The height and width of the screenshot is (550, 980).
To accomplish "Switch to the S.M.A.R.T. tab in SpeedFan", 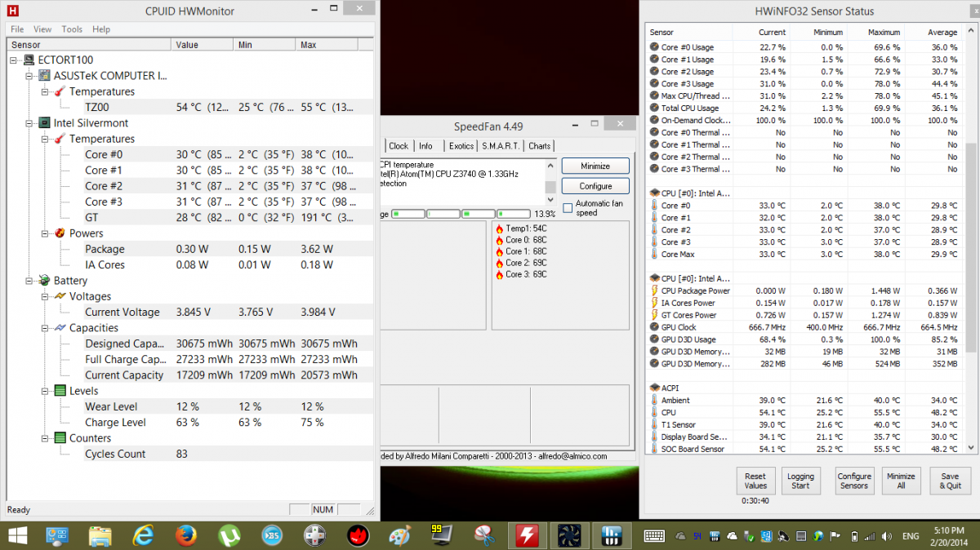I will (x=501, y=146).
